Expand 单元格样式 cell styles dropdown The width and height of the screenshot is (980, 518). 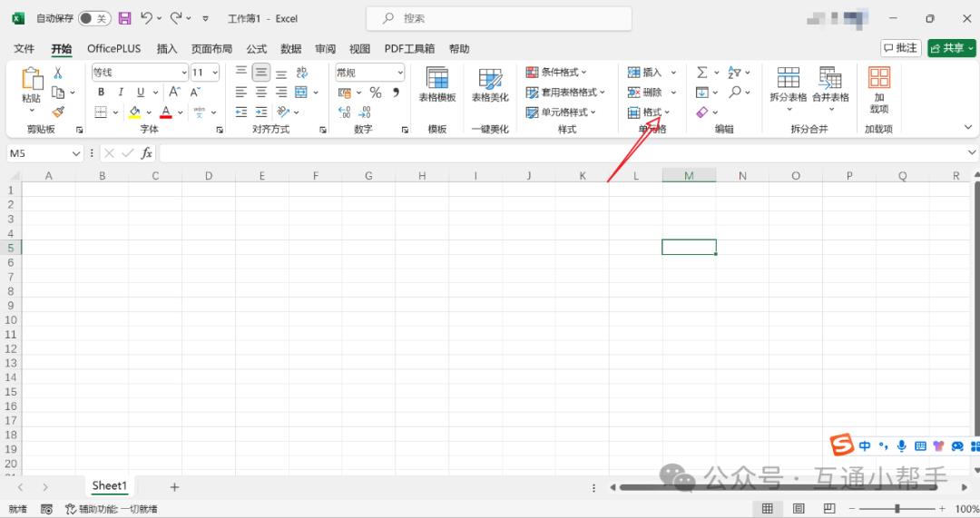[x=562, y=112]
